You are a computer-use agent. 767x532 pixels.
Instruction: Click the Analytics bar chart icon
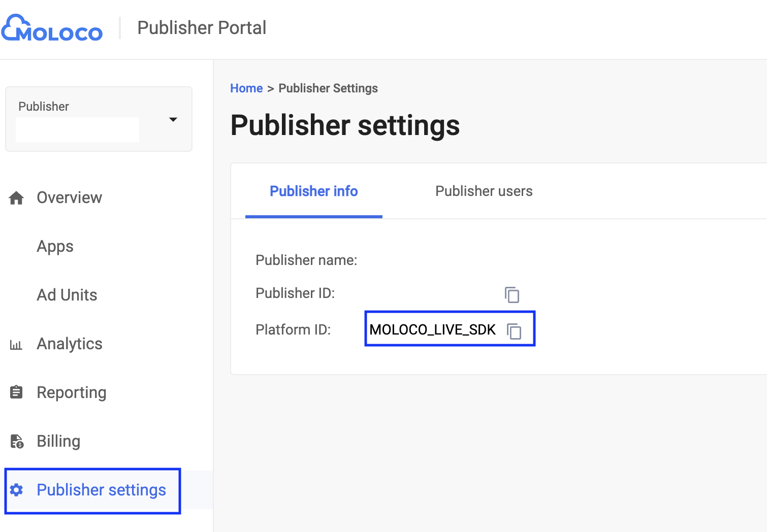pos(16,345)
